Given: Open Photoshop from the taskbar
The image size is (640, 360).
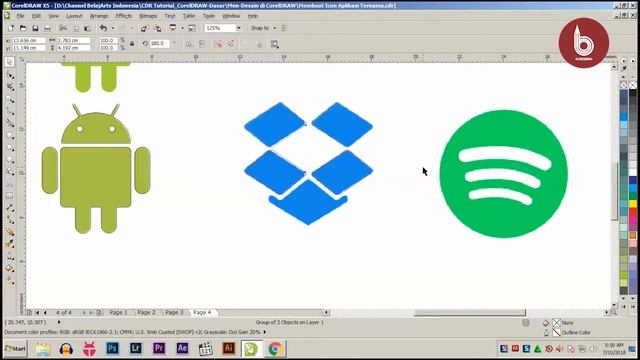Looking at the screenshot, I should (112, 349).
